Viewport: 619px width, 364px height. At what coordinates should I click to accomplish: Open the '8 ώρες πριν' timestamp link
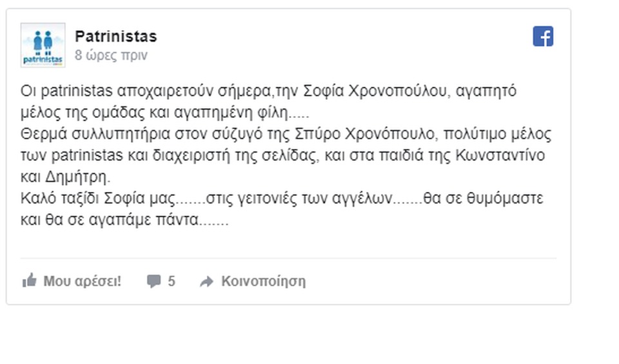point(111,55)
